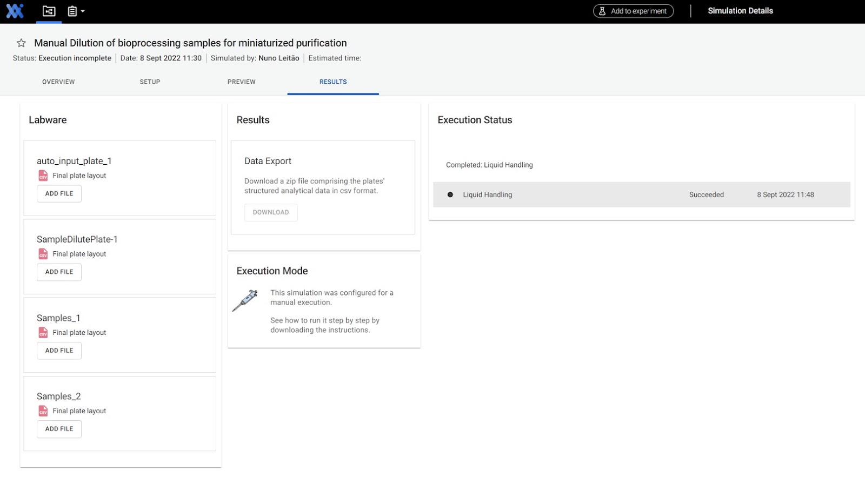Add file to auto_input_plate_1
The image size is (865, 504).
click(x=59, y=193)
